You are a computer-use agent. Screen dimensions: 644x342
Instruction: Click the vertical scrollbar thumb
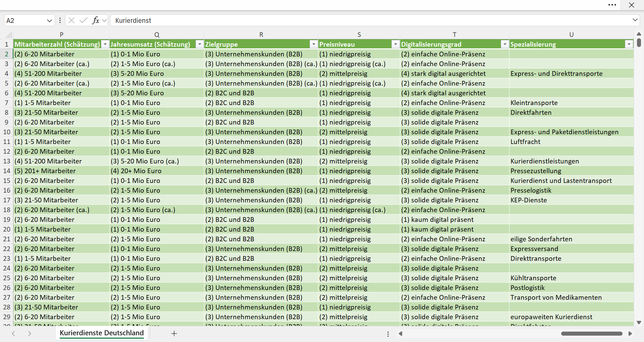tap(639, 43)
